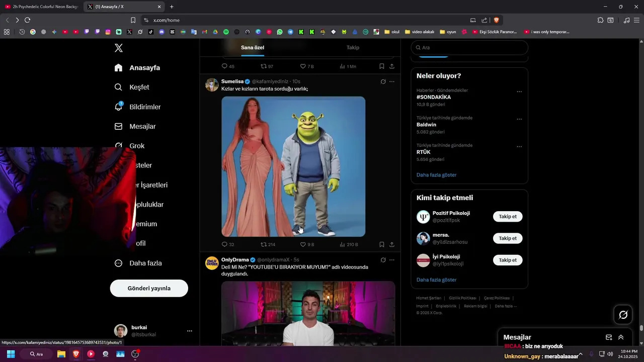The image size is (644, 362).
Task: Click the page scrollbar thumb
Action: tap(641, 328)
